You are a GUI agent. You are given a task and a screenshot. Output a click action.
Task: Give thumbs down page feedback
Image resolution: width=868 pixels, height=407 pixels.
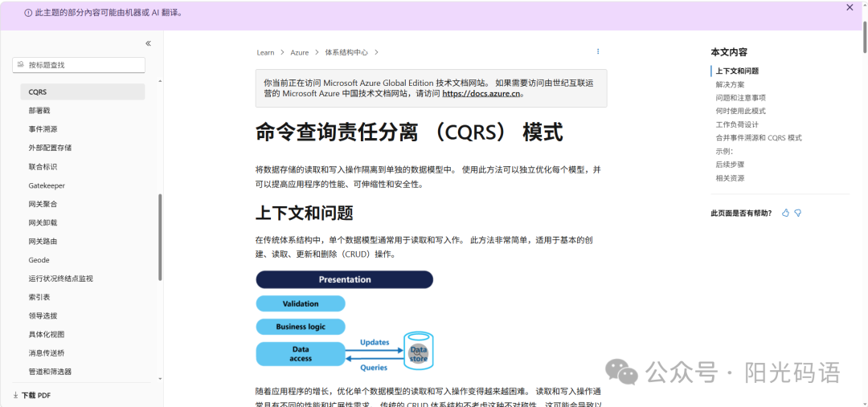click(x=798, y=213)
